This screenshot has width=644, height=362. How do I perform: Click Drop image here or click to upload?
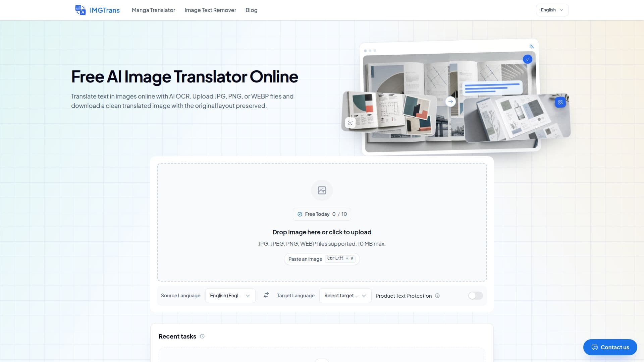(x=322, y=232)
